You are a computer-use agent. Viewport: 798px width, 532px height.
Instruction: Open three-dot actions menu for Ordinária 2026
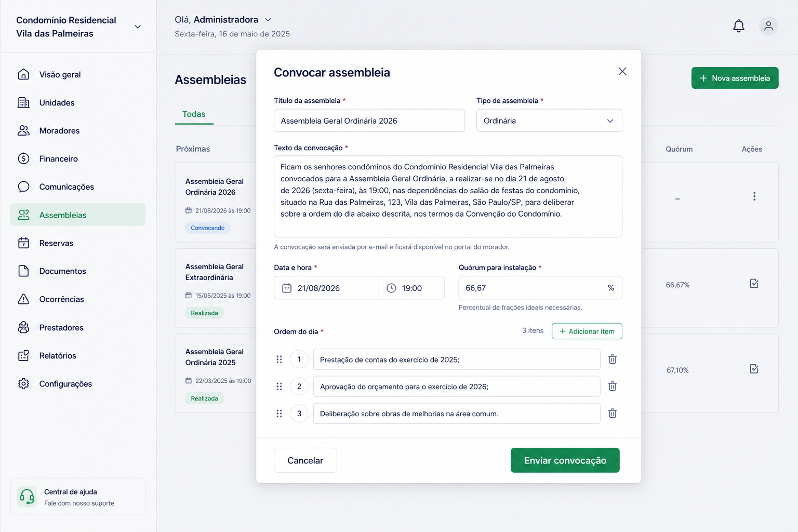click(x=754, y=196)
